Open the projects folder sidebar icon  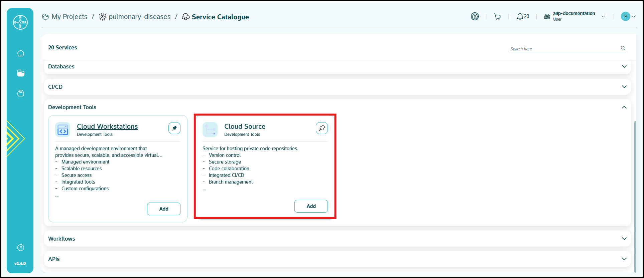(21, 73)
